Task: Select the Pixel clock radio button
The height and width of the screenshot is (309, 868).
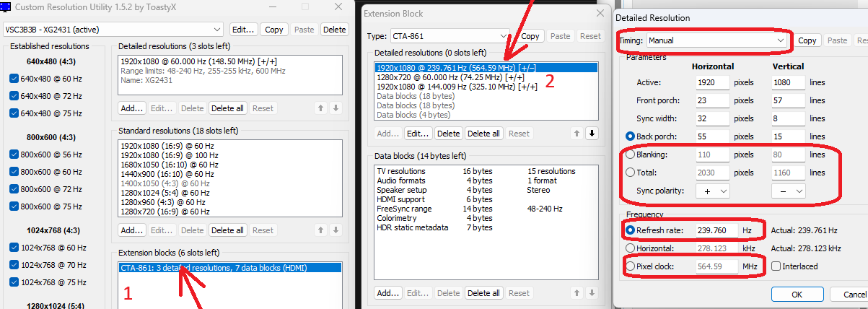Action: [630, 266]
